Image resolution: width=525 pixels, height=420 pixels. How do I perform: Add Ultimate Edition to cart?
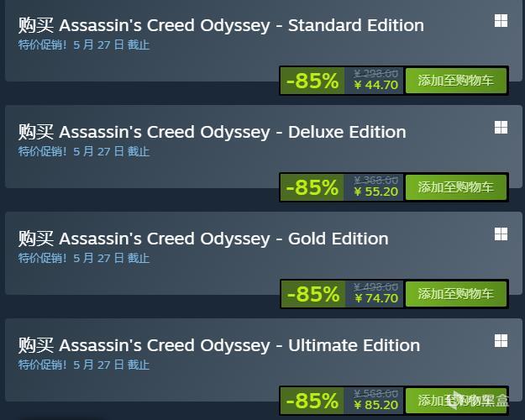point(455,401)
